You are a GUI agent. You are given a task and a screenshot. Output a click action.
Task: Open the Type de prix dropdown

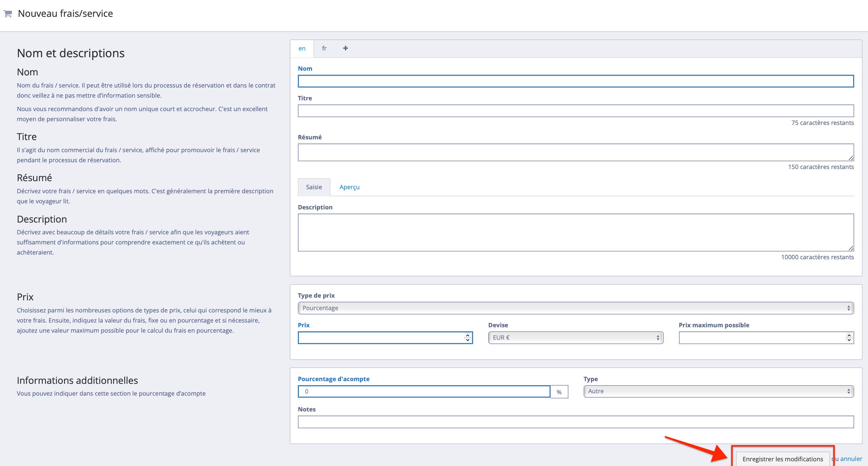(576, 308)
